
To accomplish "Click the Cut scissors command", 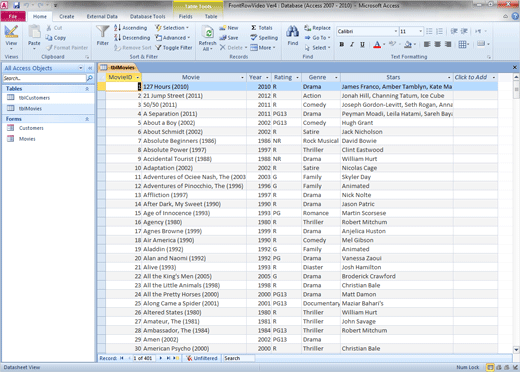I will tap(54, 28).
